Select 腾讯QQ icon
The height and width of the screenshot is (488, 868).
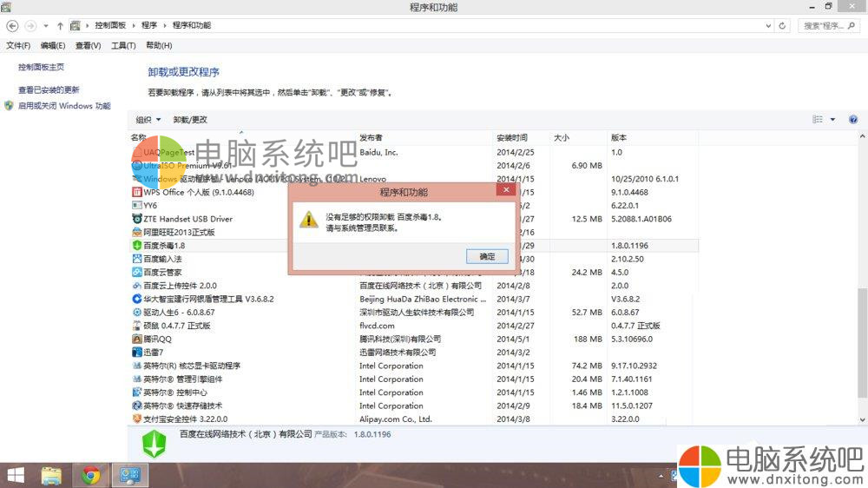(137, 339)
